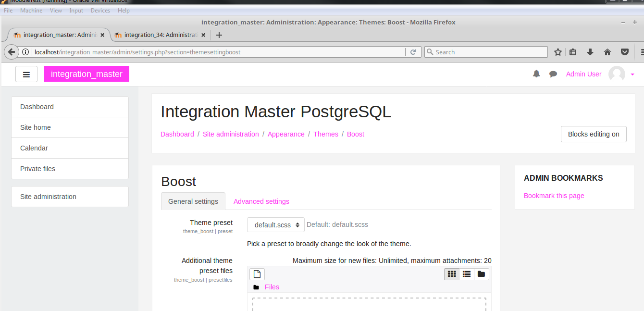The image size is (644, 311).
Task: Click the Dashboard breadcrumb link
Action: 177,134
